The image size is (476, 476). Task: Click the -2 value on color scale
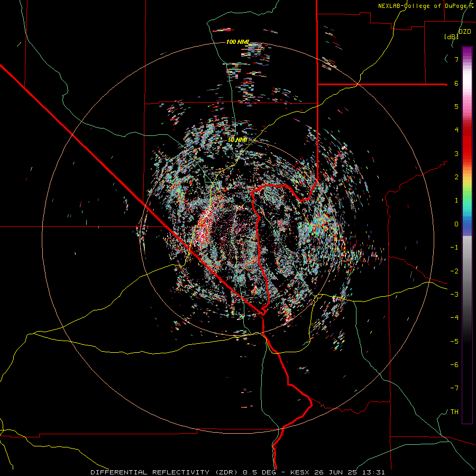click(454, 271)
